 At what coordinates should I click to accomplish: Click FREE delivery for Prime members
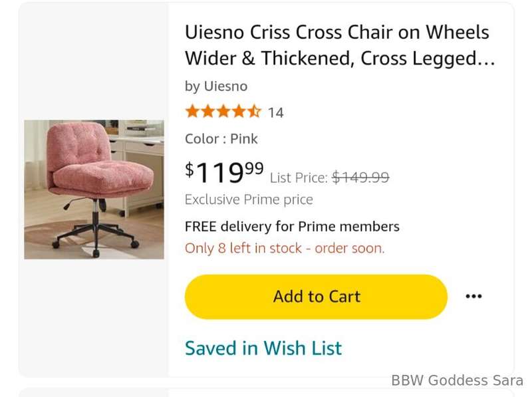tap(292, 226)
